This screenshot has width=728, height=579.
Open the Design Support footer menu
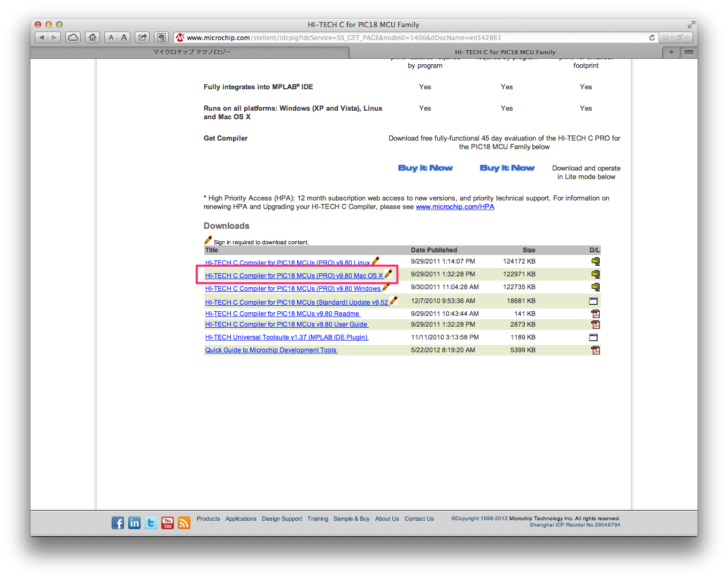point(282,519)
